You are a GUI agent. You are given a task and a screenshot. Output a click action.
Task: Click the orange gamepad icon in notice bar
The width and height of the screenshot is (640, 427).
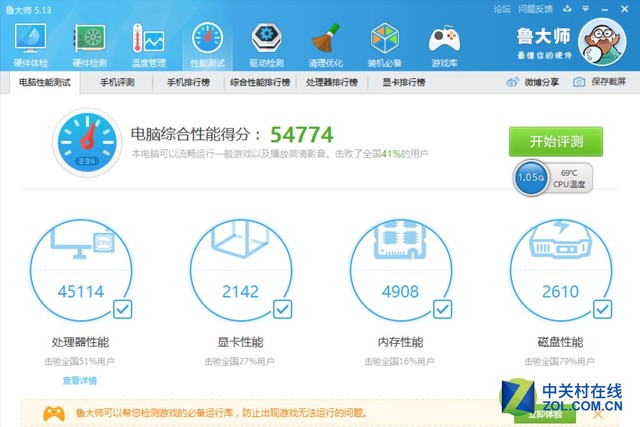(54, 414)
